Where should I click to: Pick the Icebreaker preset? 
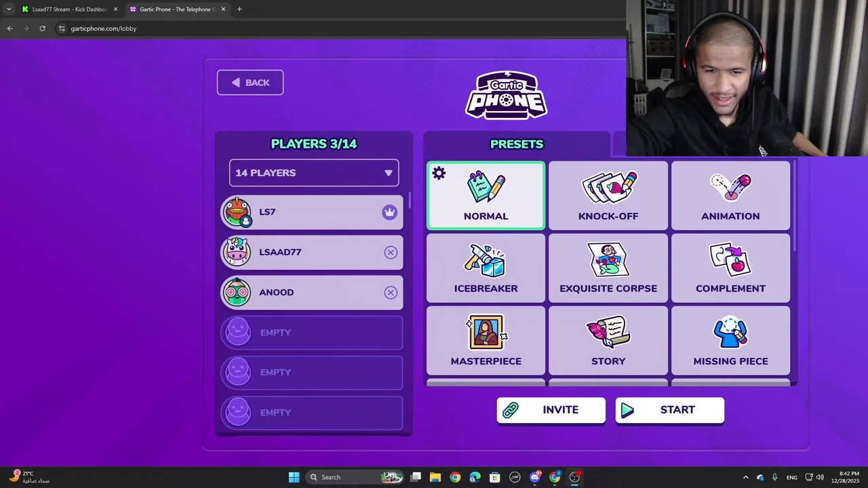486,268
